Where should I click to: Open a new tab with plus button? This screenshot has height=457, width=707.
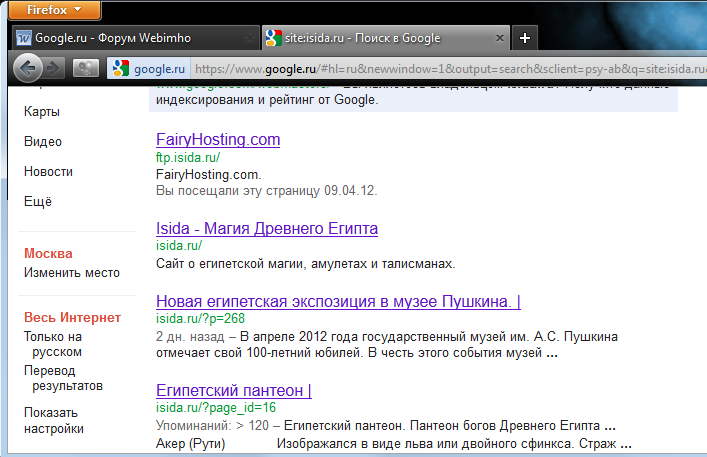(x=524, y=38)
